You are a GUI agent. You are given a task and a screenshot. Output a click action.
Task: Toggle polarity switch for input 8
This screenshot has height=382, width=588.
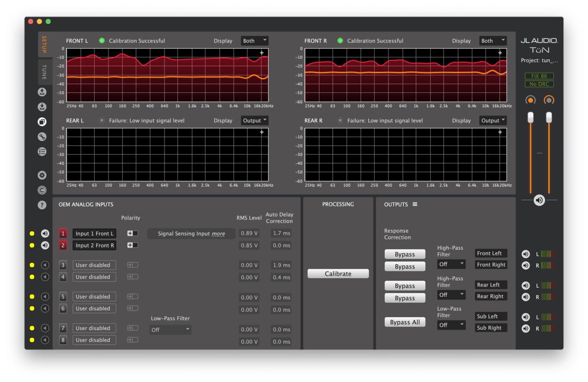132,340
